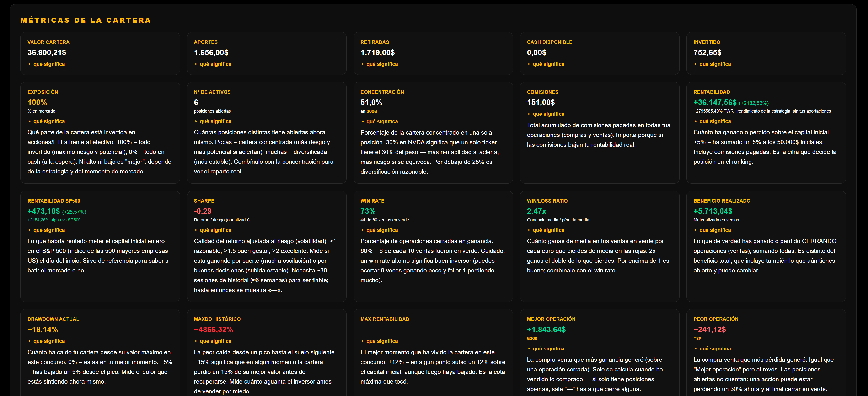The width and height of the screenshot is (868, 396).
Task: Collapse 'qué significa' in Win/Loss Ratio card
Action: pyautogui.click(x=546, y=230)
